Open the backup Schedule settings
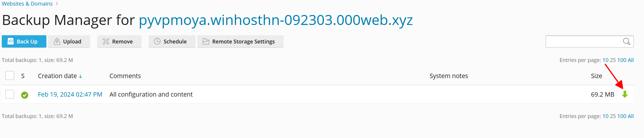644x138 pixels. coord(172,41)
